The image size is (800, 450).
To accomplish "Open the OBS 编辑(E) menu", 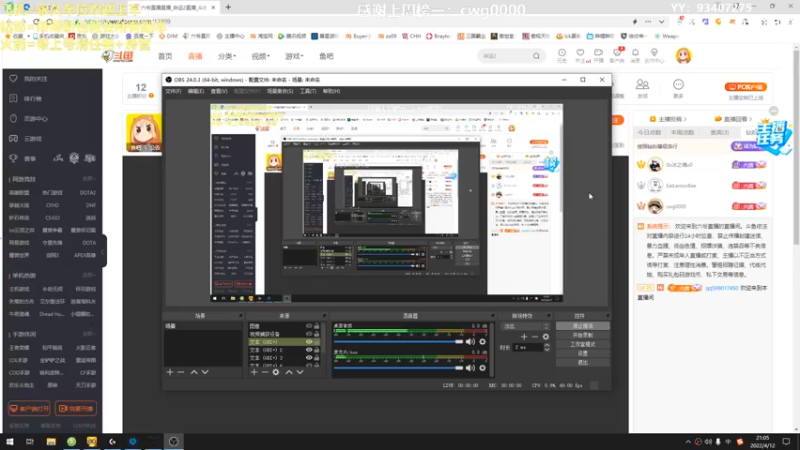I will (195, 91).
